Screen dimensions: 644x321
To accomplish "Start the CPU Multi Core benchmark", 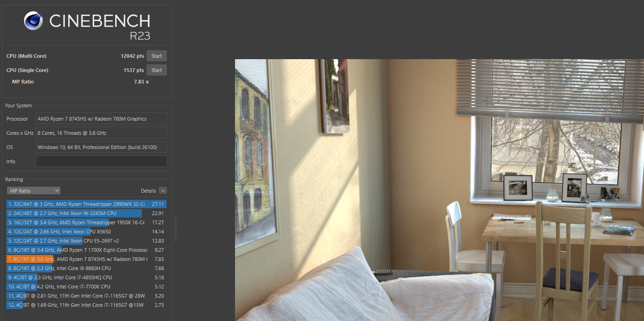I will [x=157, y=56].
